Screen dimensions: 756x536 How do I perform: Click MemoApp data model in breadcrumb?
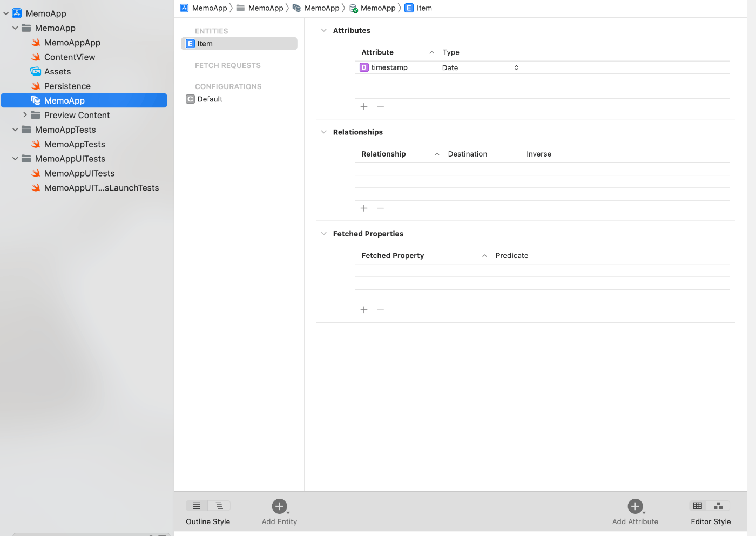pos(316,8)
